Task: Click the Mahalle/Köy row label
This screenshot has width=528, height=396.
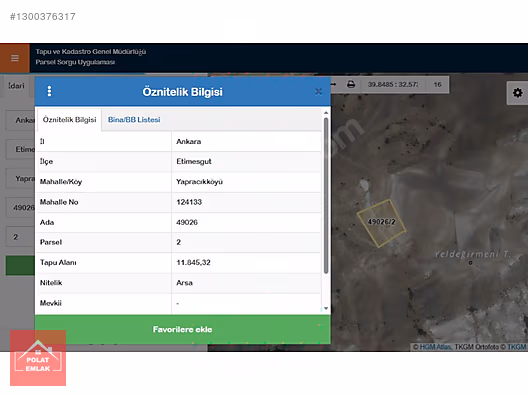Action: point(61,182)
